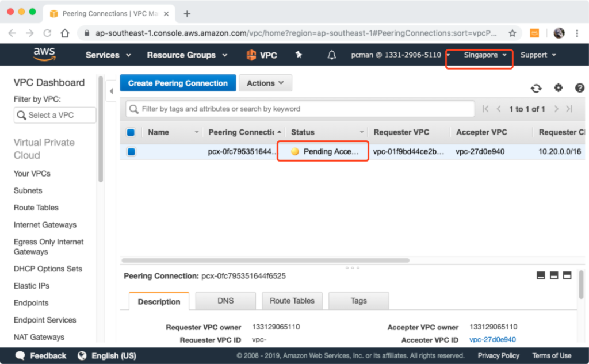Click Create Peering Connection button

pyautogui.click(x=178, y=83)
